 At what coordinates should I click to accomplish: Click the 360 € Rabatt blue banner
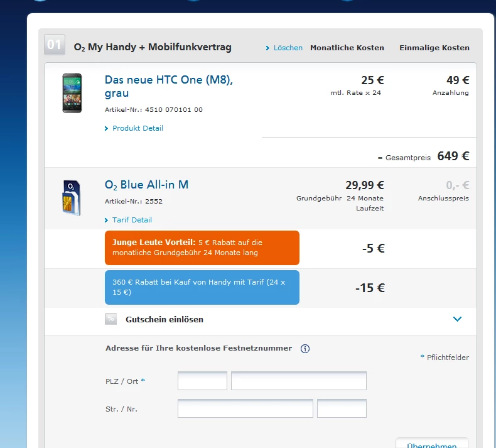pos(202,288)
